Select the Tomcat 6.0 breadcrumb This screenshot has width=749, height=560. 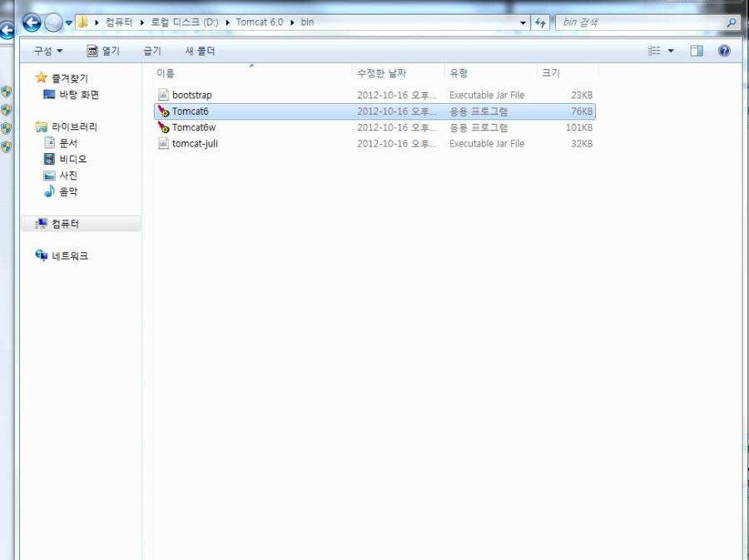click(x=260, y=22)
